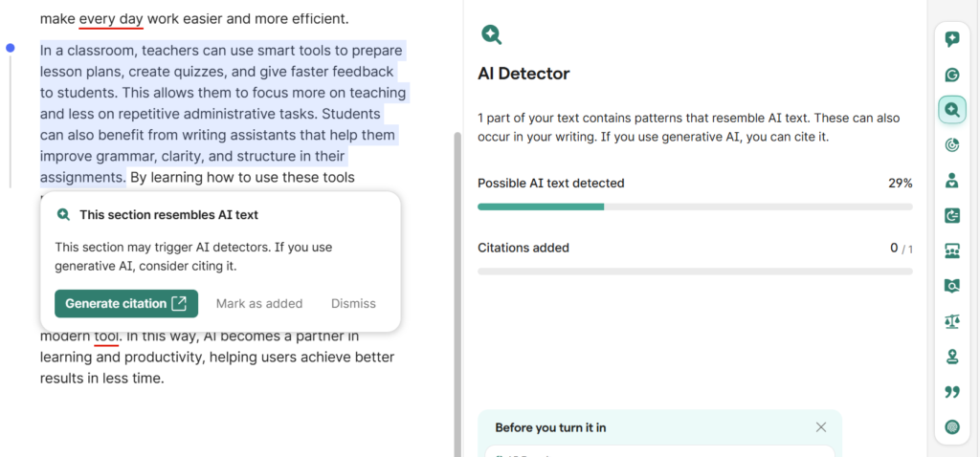Click the person expert review sidebar icon
Screen dimensions: 980x457
[951, 180]
